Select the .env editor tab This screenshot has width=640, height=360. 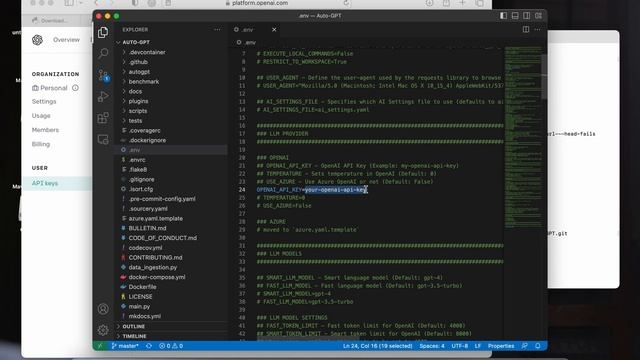[255, 29]
